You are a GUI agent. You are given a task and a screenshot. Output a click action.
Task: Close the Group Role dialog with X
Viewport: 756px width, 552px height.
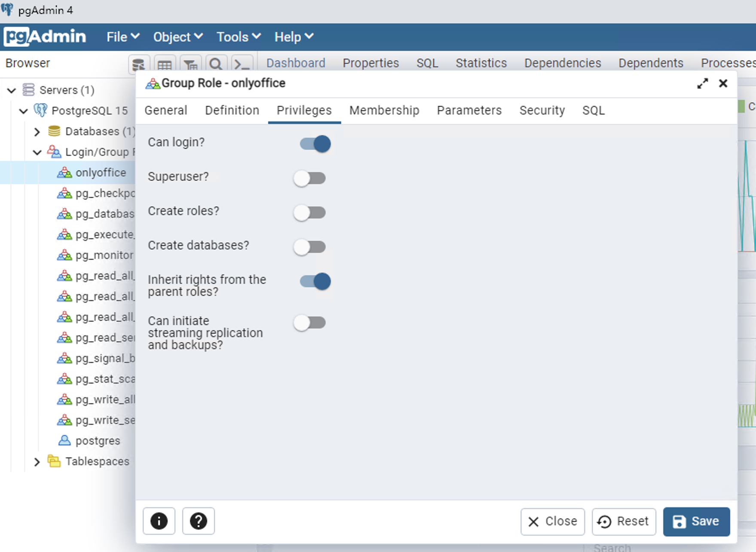click(x=723, y=83)
